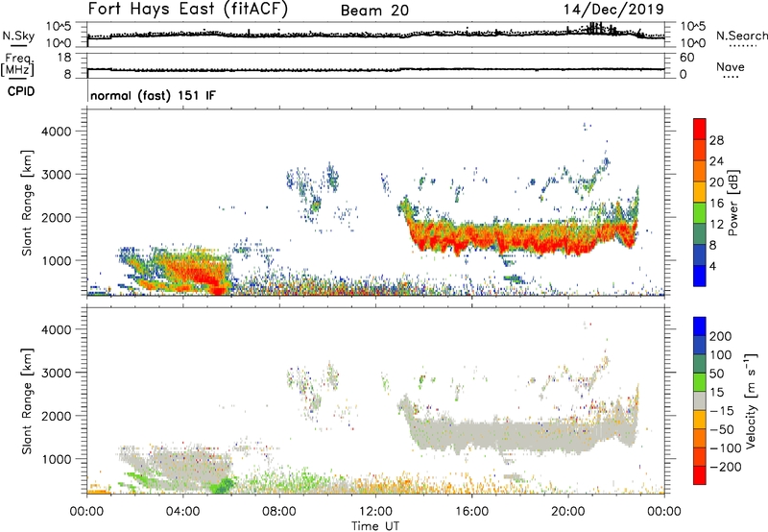This screenshot has height=532, width=768.
Task: Click the date "14/Dec/2019"
Action: click(613, 10)
